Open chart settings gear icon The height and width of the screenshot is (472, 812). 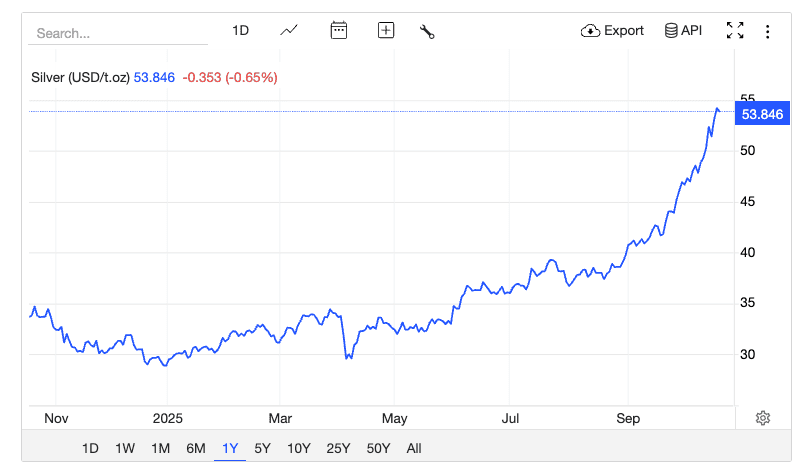(x=763, y=418)
